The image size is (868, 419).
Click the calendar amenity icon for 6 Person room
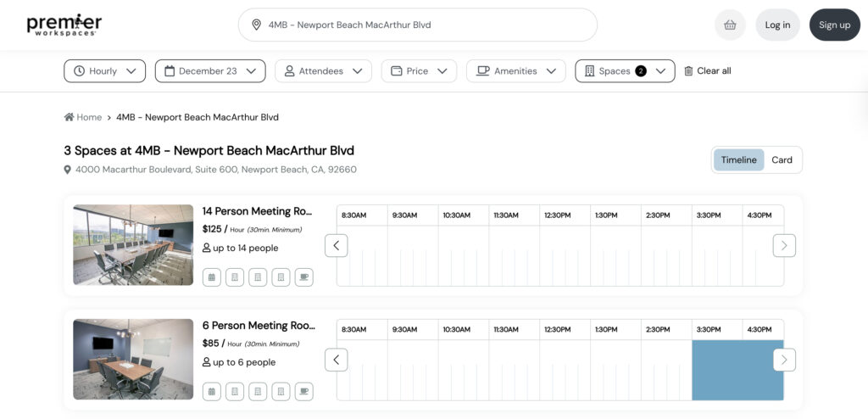pos(212,391)
